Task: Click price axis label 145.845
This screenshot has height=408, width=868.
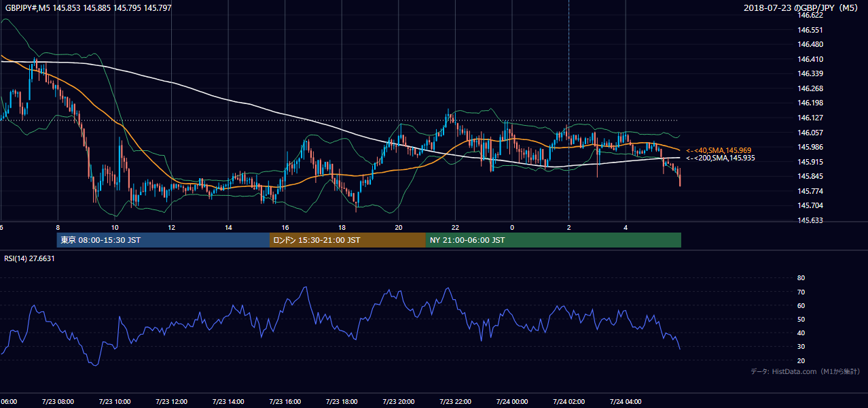Action: point(811,176)
